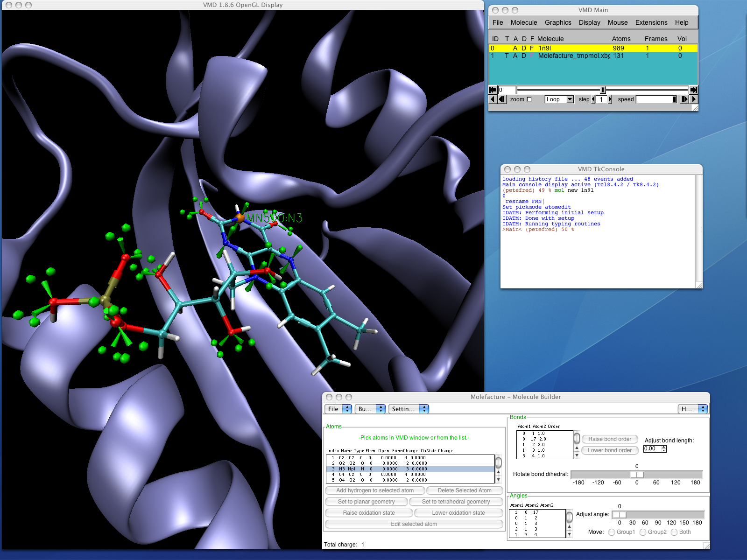This screenshot has width=747, height=560.
Task: Expand the Molefacture Settings dropdown
Action: 409,409
